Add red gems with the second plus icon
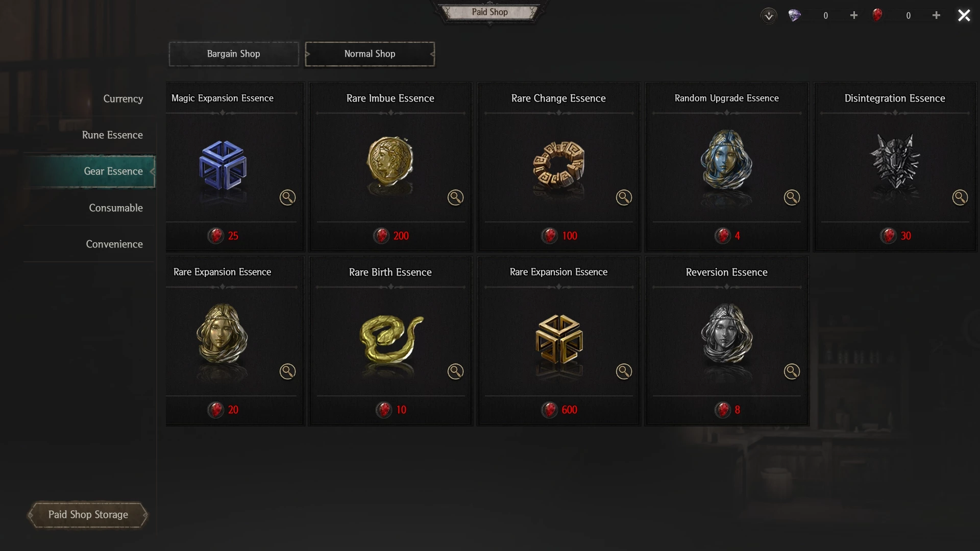The height and width of the screenshot is (551, 980). pos(936,15)
